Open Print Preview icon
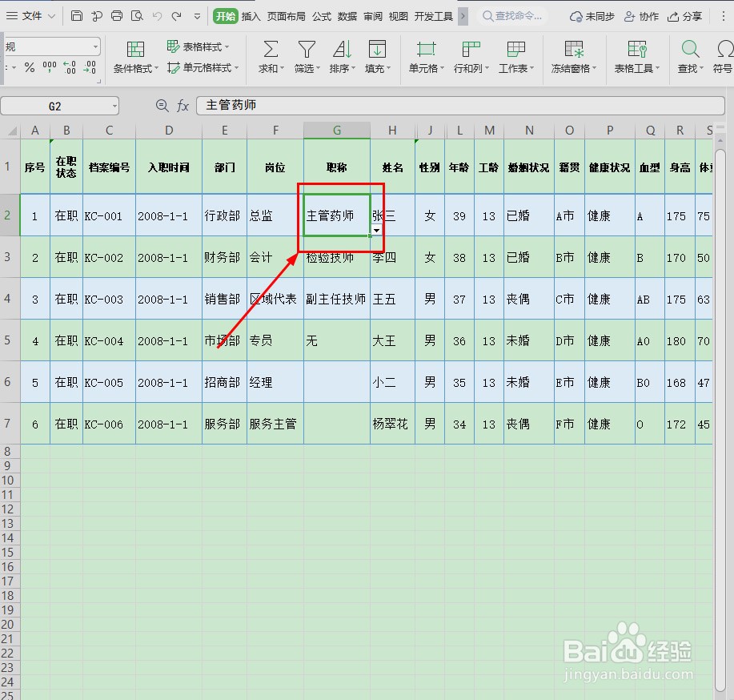The height and width of the screenshot is (700, 734). tap(137, 16)
